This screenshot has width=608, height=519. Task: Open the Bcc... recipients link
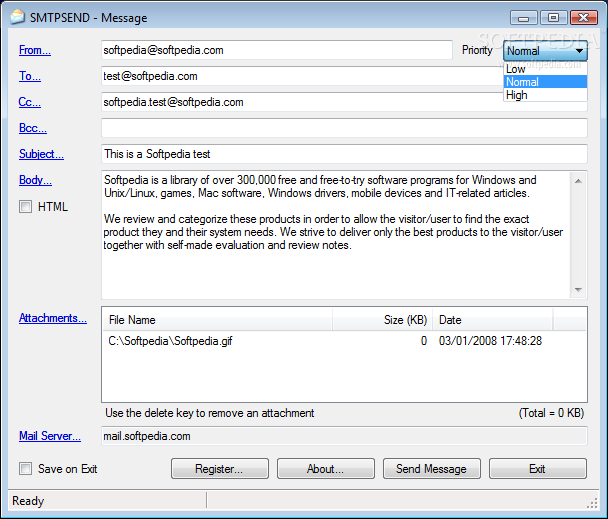(x=33, y=128)
